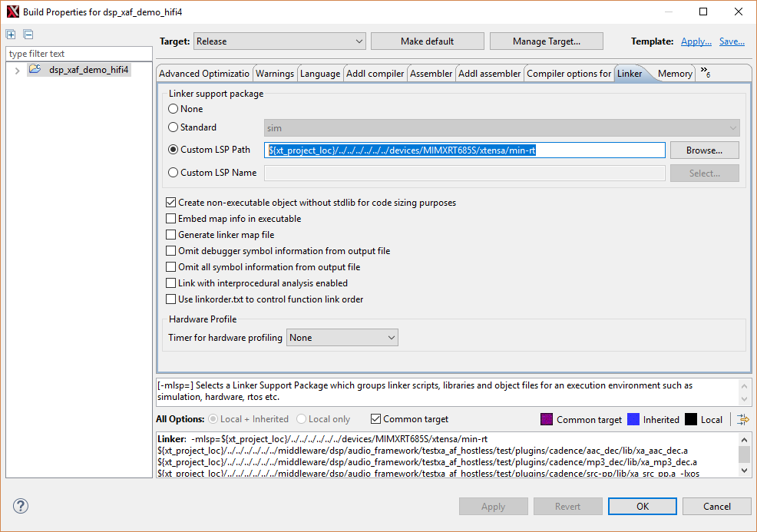Enable Generate linker map file checkbox

171,235
